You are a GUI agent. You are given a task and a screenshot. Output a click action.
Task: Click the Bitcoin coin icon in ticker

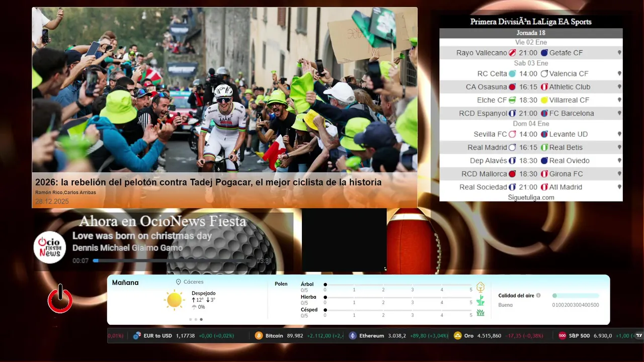tap(259, 335)
